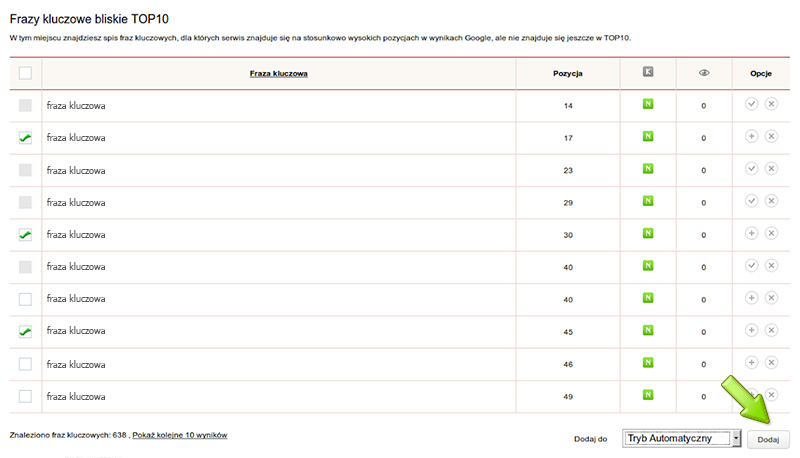Check the checkbox for position 49 row
The height and width of the screenshot is (458, 800).
coord(25,396)
